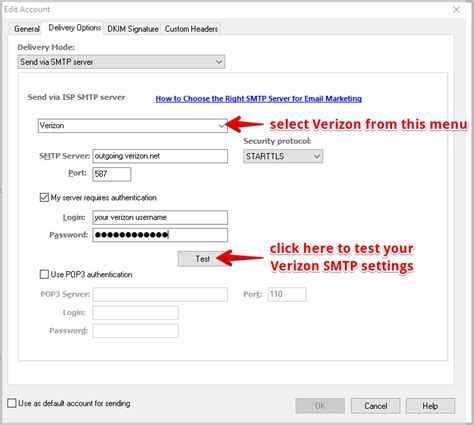Click the POP3 Server field

coord(160,294)
